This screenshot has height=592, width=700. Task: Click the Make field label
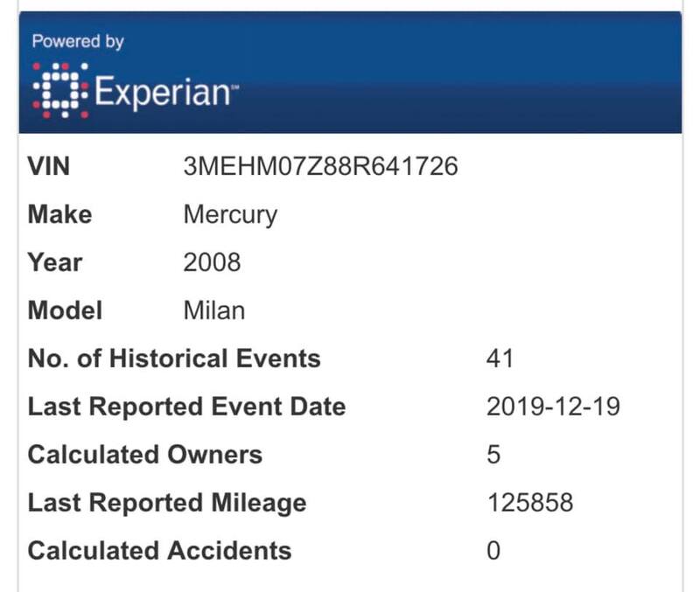(x=59, y=214)
